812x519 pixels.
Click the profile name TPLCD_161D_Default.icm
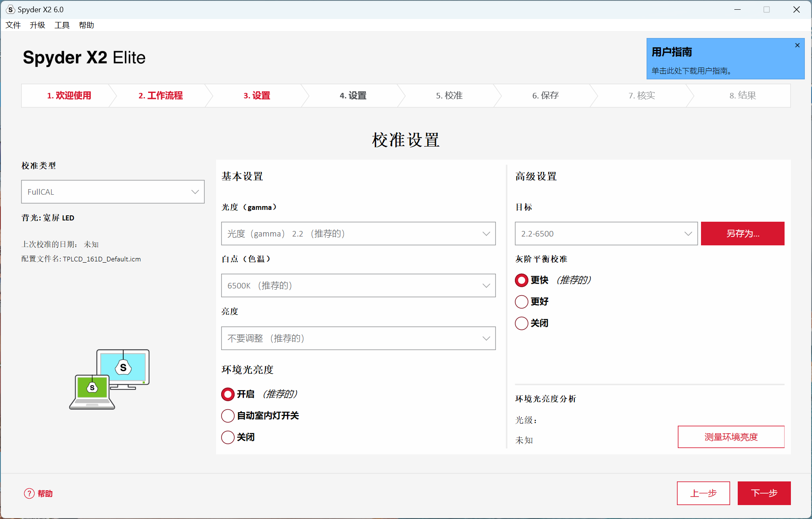[x=102, y=259]
